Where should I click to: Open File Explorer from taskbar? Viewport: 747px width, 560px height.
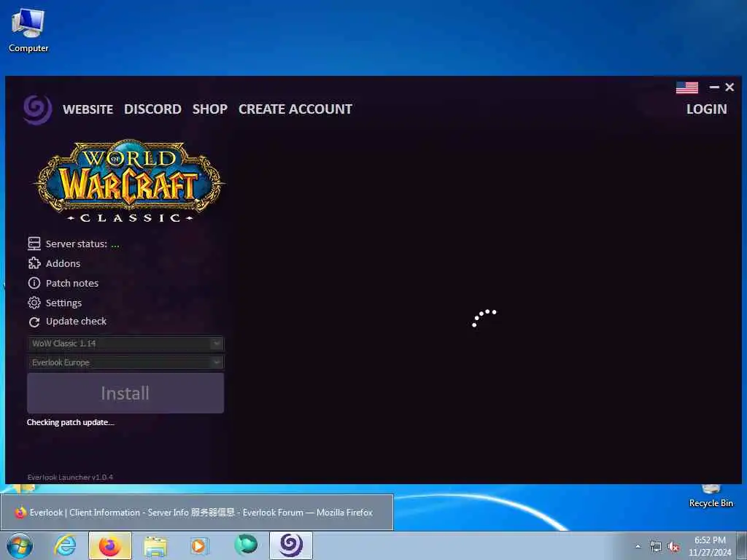pos(155,546)
